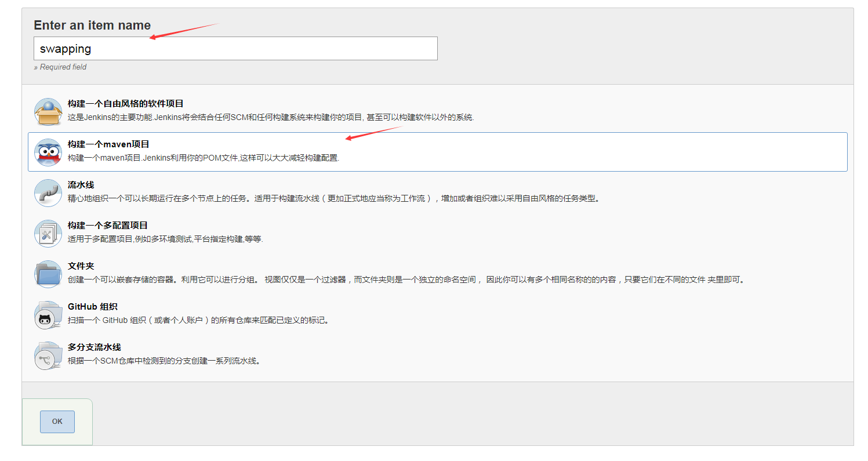Select 构建一个自由风格的软件项目 title
The image size is (868, 461).
[x=125, y=104]
